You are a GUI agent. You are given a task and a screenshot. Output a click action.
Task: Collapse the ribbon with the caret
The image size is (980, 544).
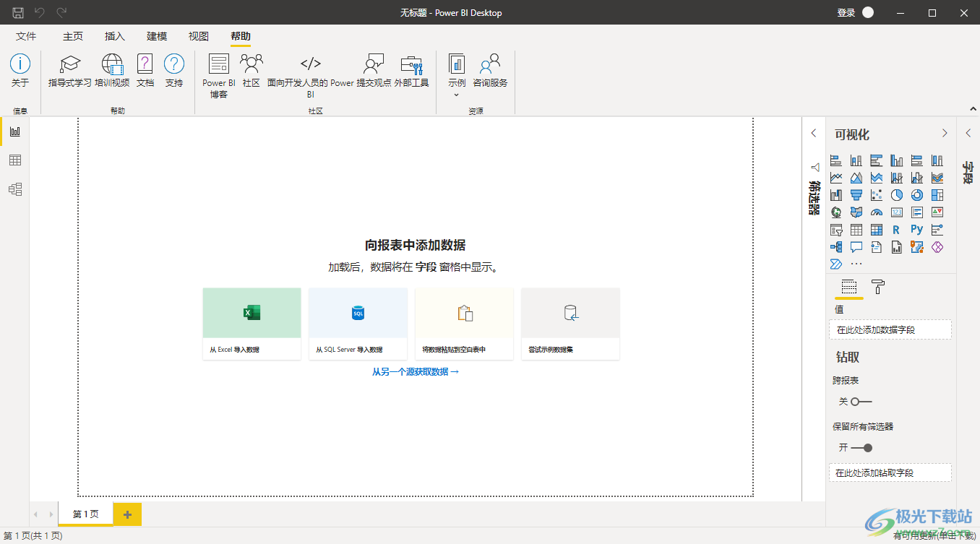pyautogui.click(x=972, y=109)
